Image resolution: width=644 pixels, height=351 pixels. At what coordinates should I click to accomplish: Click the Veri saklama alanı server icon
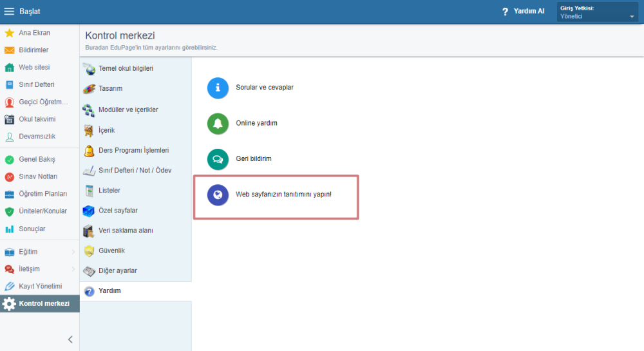89,231
